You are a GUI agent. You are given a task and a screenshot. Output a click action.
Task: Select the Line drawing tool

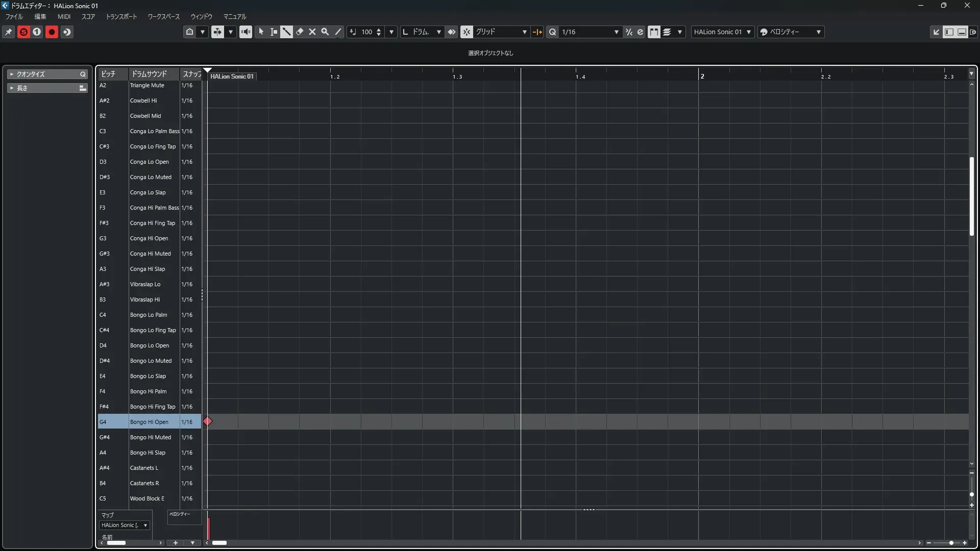338,32
